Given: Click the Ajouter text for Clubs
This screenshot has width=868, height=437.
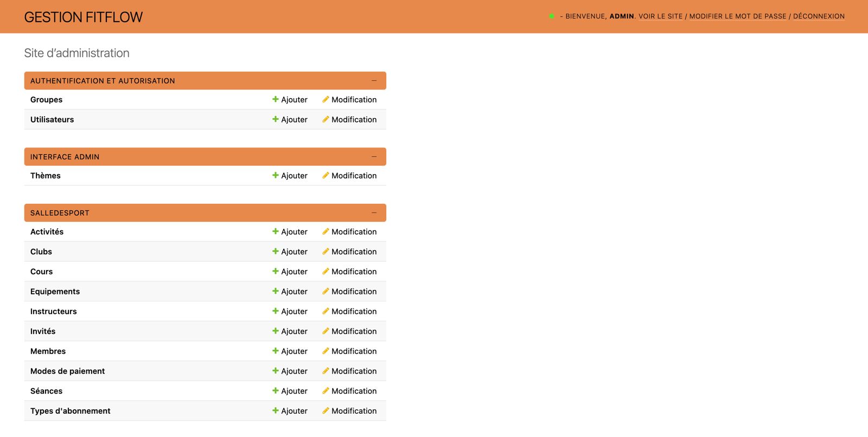Looking at the screenshot, I should (x=294, y=252).
